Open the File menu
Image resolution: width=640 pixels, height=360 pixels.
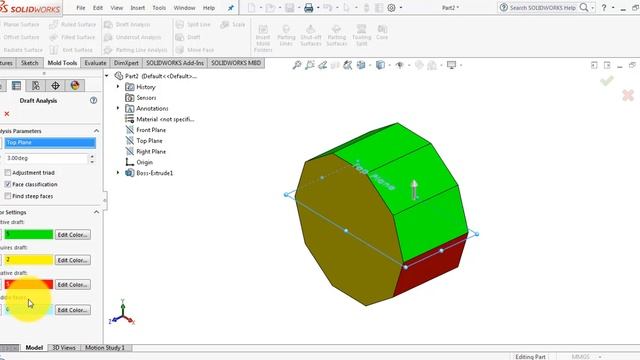coord(81,8)
